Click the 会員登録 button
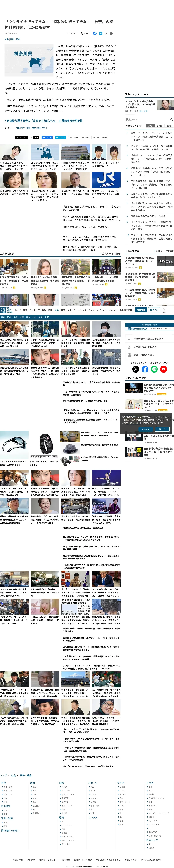 141,310
